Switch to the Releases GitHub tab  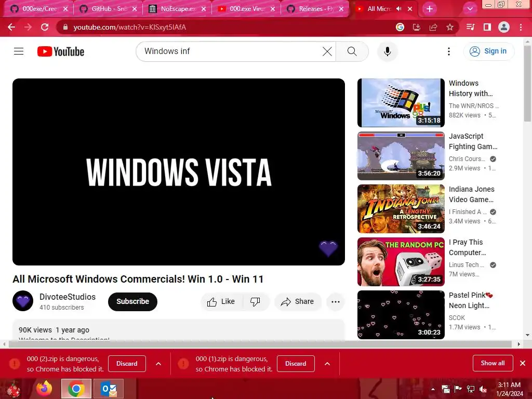click(315, 9)
